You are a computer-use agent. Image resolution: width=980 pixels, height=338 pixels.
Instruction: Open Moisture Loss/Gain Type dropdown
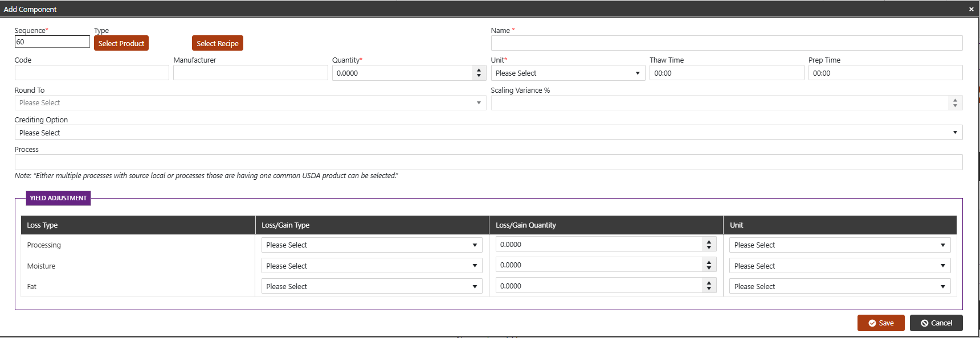[371, 266]
